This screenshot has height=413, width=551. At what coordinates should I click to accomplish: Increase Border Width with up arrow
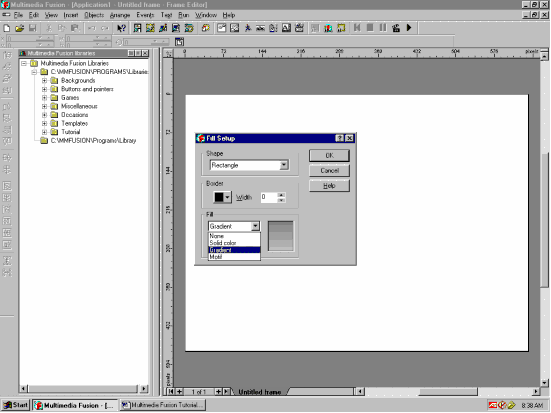tap(281, 194)
